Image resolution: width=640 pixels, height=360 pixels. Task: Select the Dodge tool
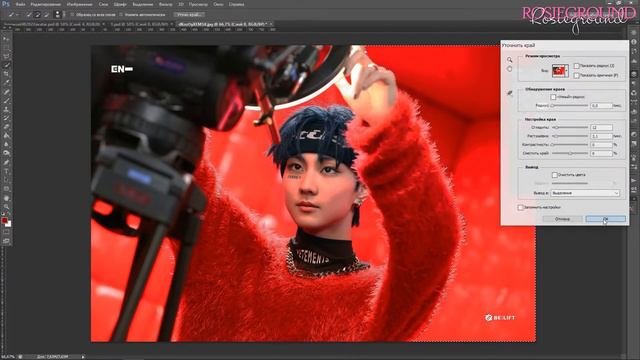point(6,153)
